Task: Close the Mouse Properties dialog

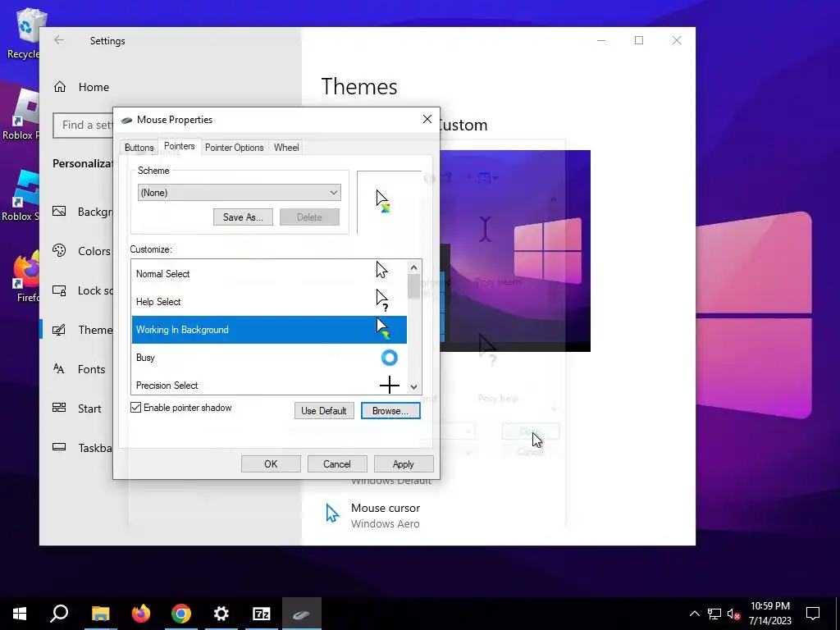Action: tap(427, 119)
